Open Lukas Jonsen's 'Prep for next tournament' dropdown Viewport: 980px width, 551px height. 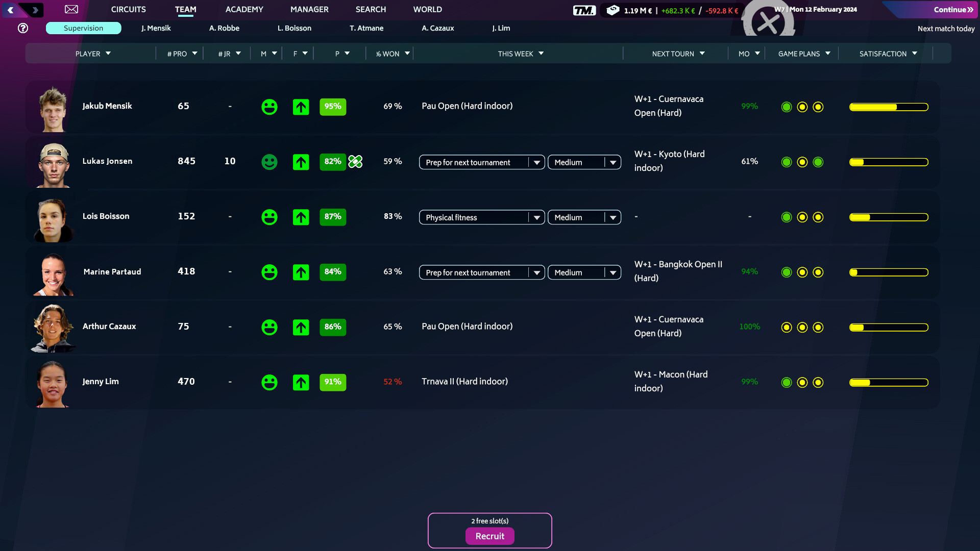(481, 162)
